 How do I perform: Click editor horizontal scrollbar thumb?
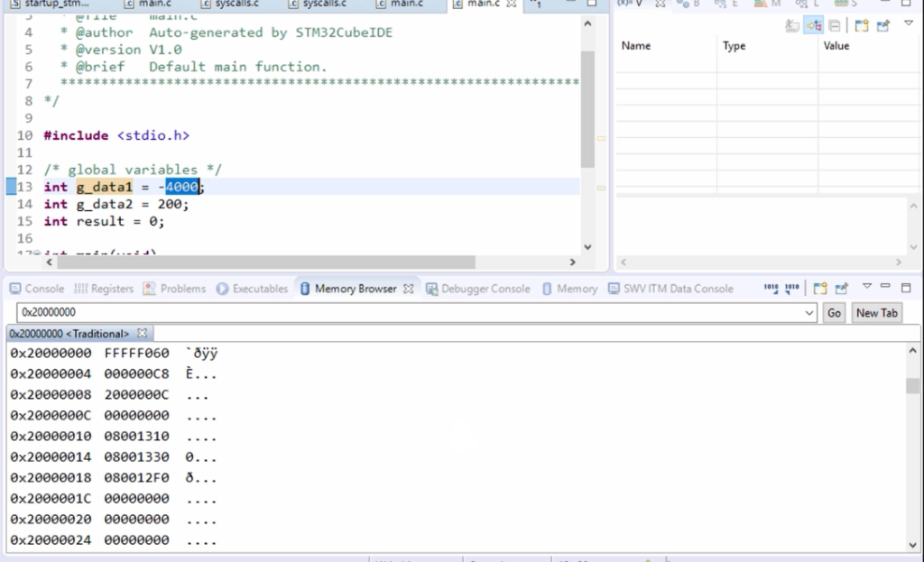pyautogui.click(x=266, y=263)
